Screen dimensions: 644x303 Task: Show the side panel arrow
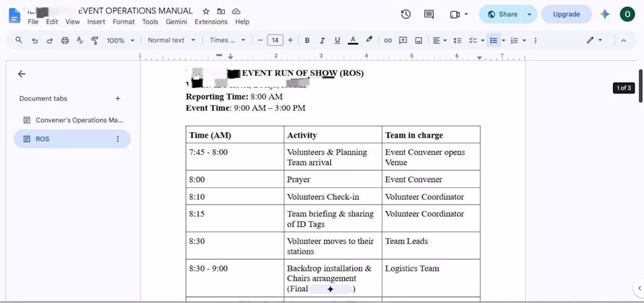click(639, 288)
